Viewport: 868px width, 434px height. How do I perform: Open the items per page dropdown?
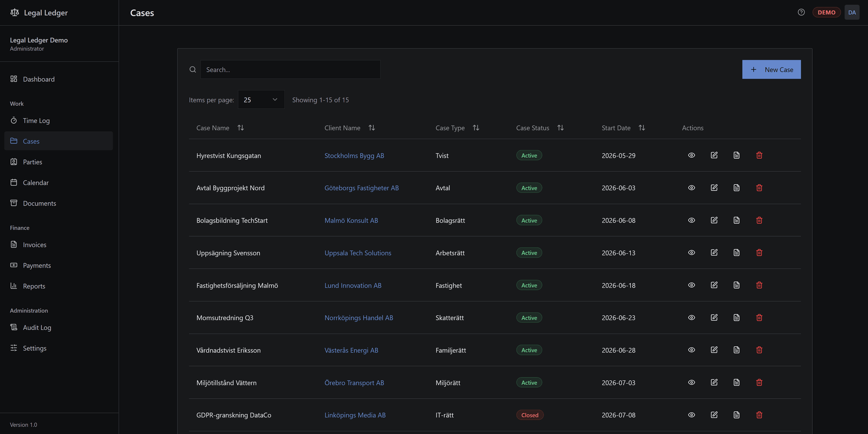pyautogui.click(x=261, y=99)
